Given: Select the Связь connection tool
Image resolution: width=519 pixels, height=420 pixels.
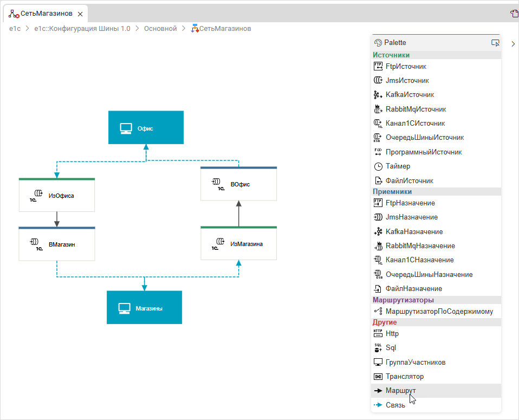Looking at the screenshot, I should click(x=395, y=405).
